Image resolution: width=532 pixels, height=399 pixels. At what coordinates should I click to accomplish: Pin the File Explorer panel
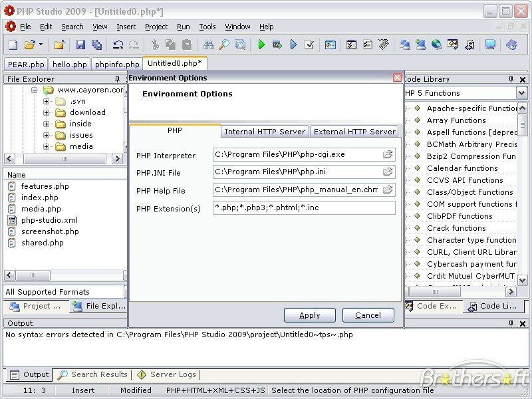coord(118,79)
